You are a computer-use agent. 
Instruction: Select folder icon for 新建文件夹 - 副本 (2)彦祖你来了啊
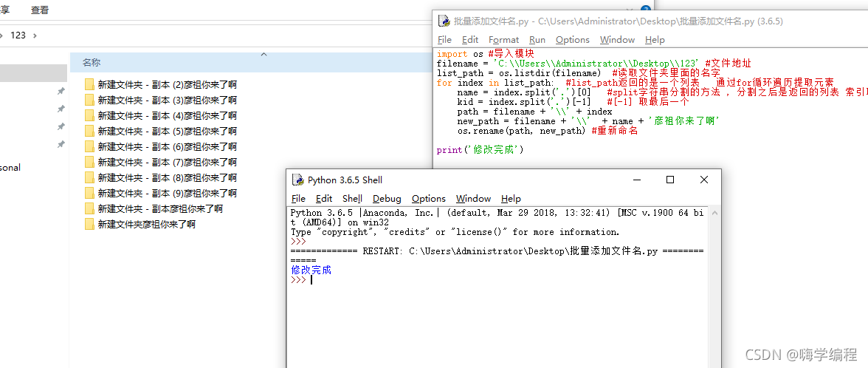(x=90, y=85)
